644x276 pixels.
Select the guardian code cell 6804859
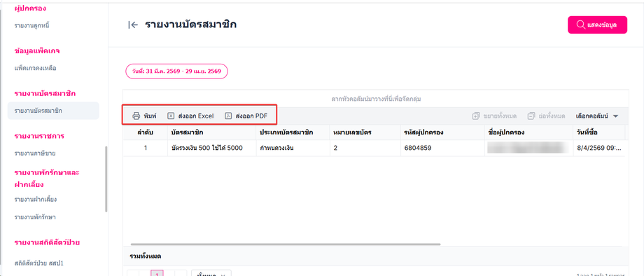[442, 149]
